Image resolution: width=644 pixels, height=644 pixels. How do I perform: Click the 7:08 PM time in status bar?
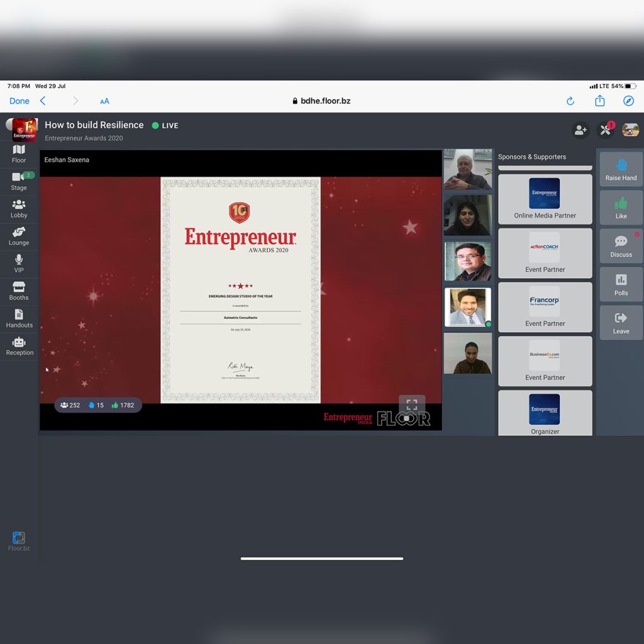coord(18,86)
